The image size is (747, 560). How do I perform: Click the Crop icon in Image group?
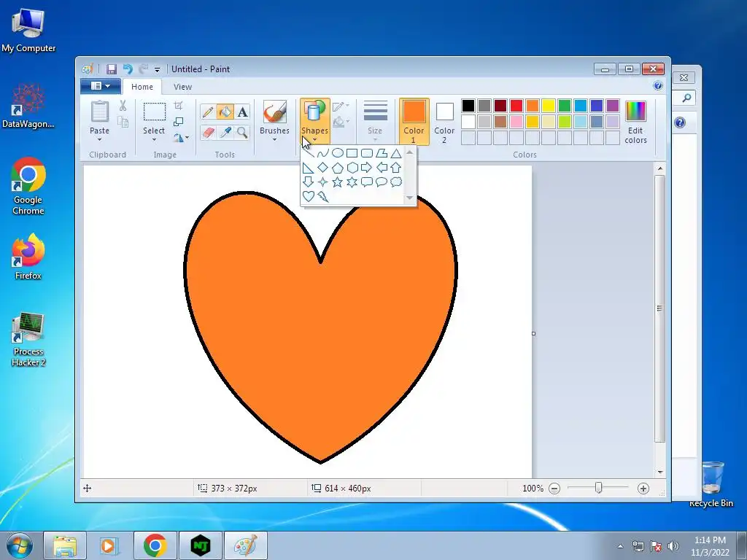tap(178, 106)
